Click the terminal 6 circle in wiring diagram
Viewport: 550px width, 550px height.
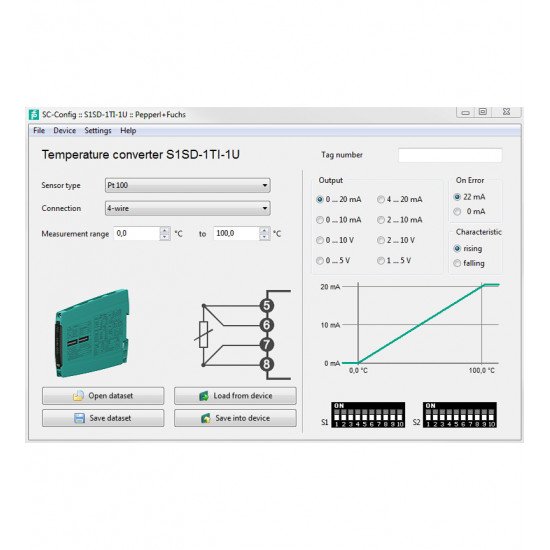coord(267,325)
